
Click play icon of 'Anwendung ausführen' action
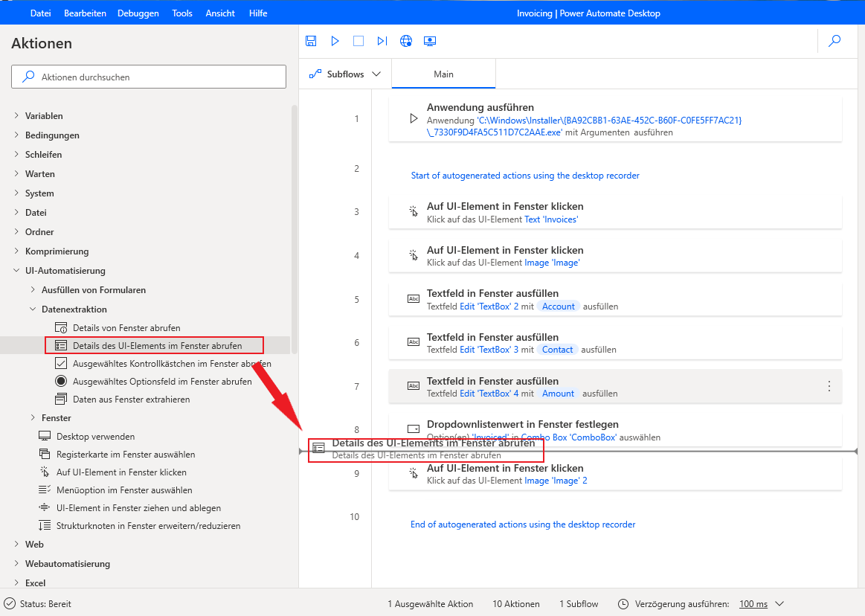click(414, 119)
